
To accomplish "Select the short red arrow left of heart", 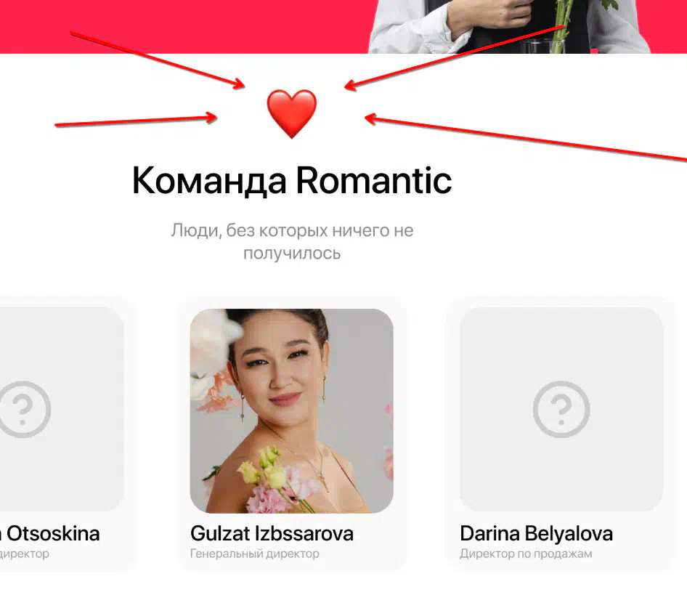I will point(136,121).
